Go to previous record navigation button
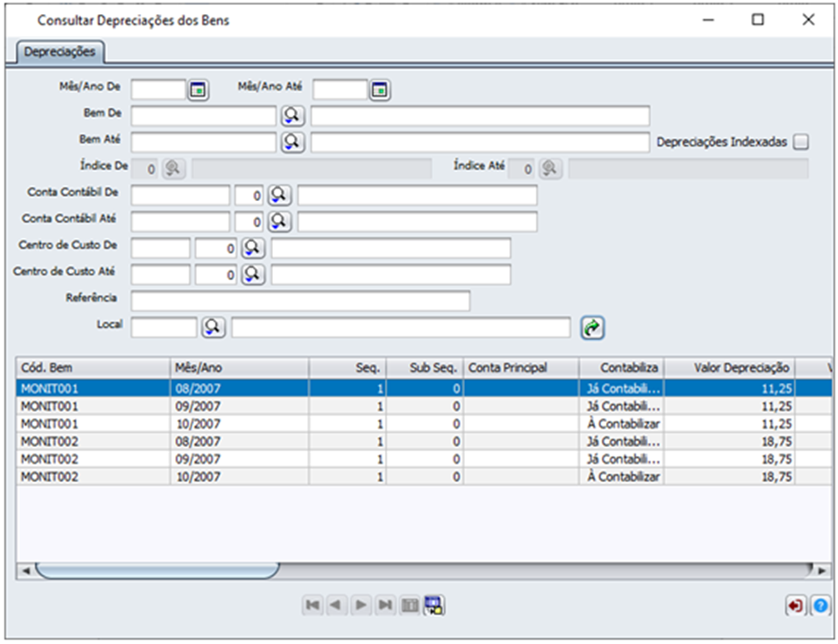 (336, 605)
